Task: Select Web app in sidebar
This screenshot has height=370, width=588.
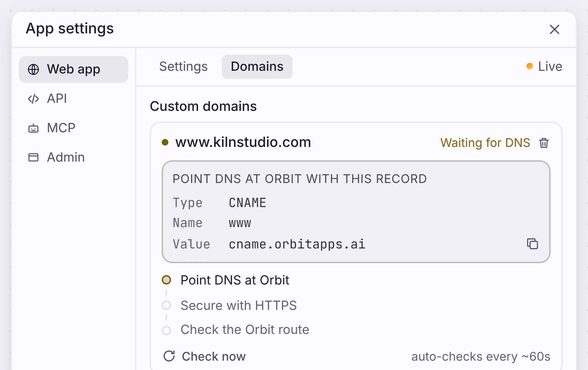Action: (x=73, y=69)
